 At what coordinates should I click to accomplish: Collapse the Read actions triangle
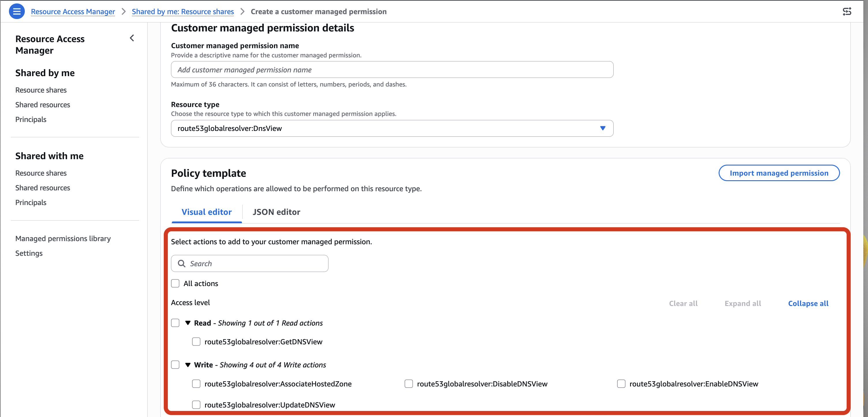188,323
